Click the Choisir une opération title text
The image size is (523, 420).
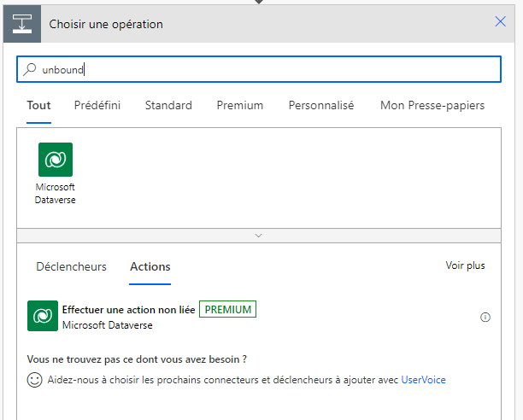[106, 24]
